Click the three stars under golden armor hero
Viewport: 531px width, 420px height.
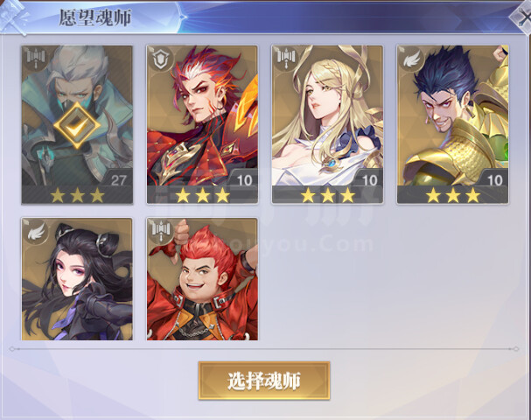click(x=453, y=195)
